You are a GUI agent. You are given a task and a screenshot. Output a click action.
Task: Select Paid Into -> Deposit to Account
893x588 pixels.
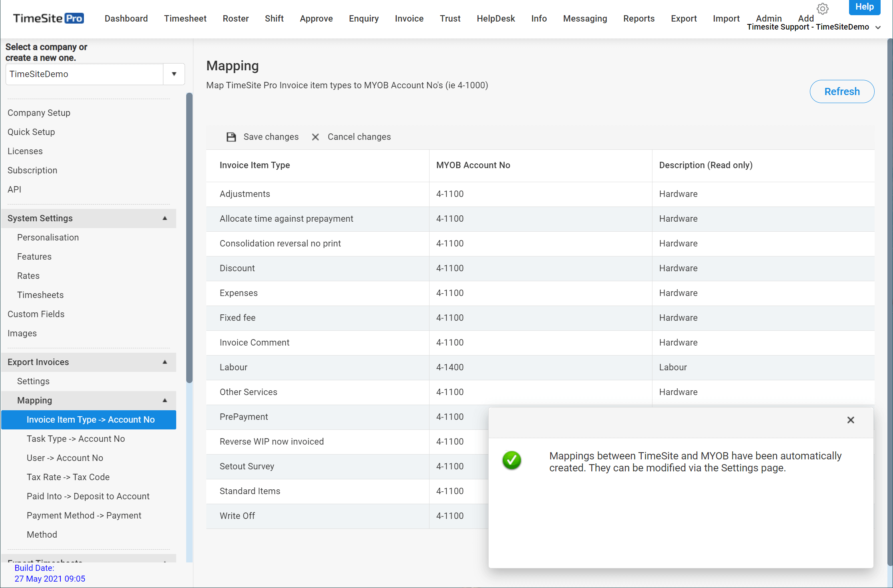(x=88, y=496)
